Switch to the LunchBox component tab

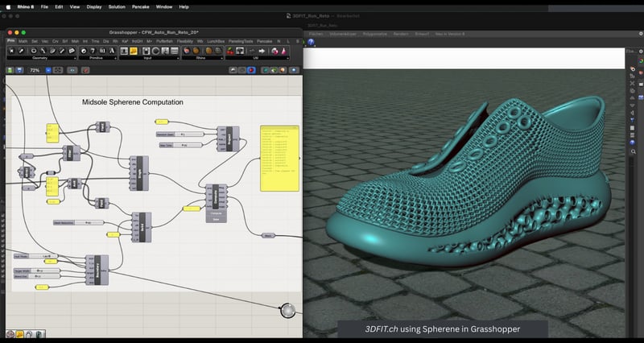point(215,39)
